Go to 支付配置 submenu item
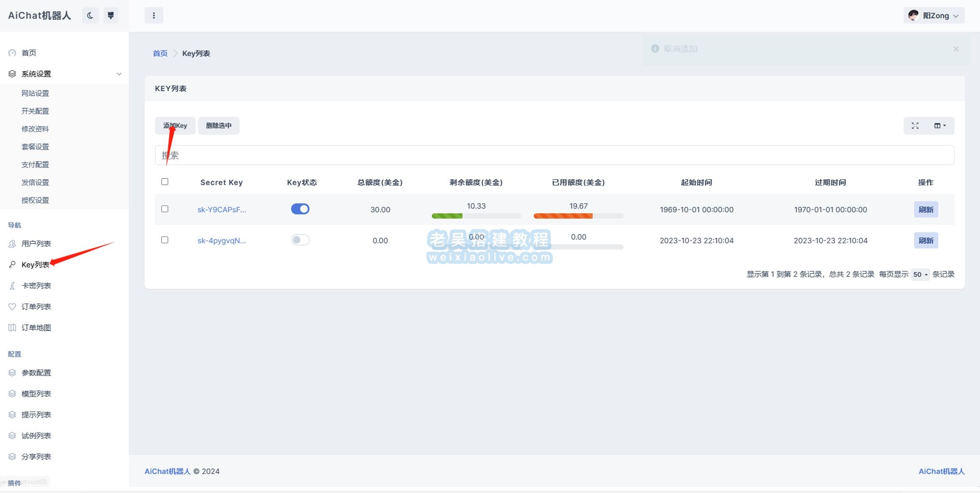The height and width of the screenshot is (493, 980). (x=35, y=164)
